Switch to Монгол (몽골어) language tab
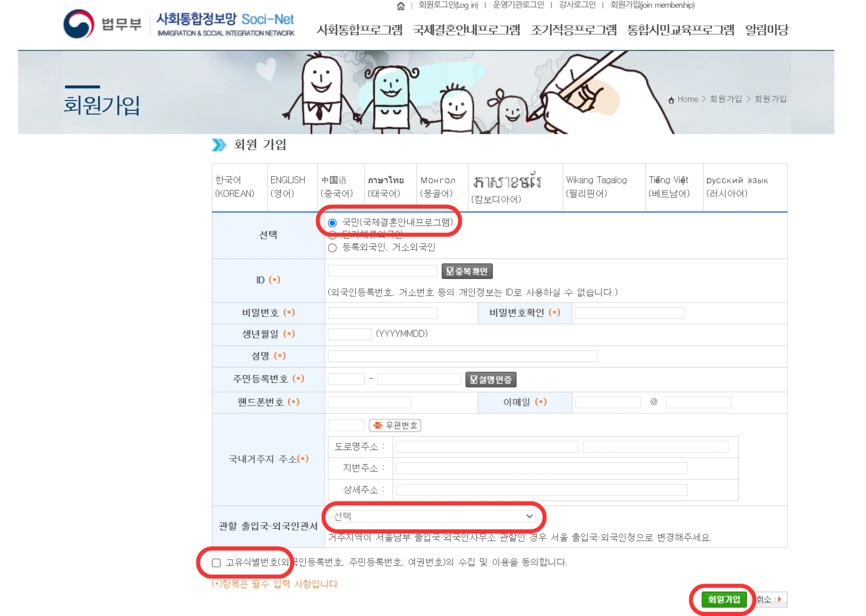866x616 pixels. 442,187
